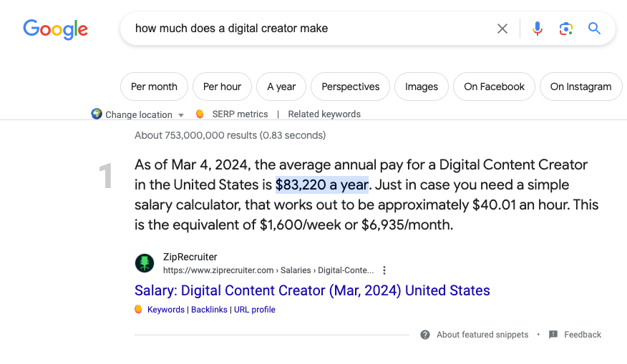The width and height of the screenshot is (627, 364).
Task: Filter results by Images
Action: click(x=422, y=87)
